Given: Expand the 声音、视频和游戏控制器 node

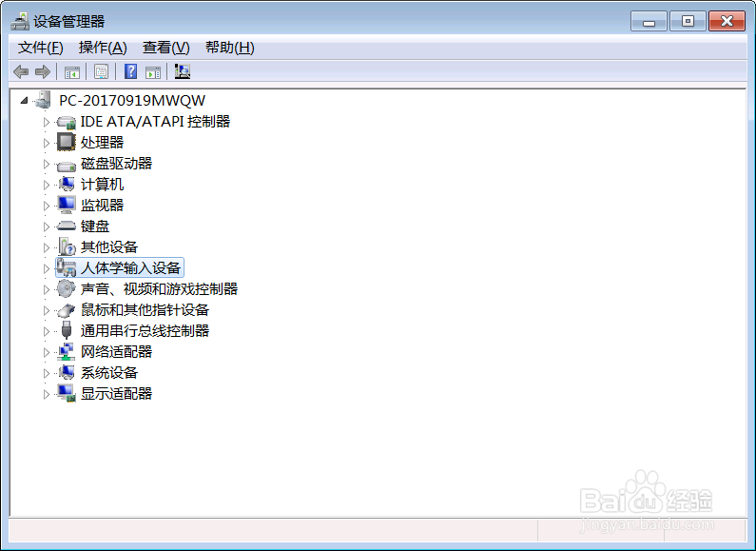Looking at the screenshot, I should click(47, 289).
